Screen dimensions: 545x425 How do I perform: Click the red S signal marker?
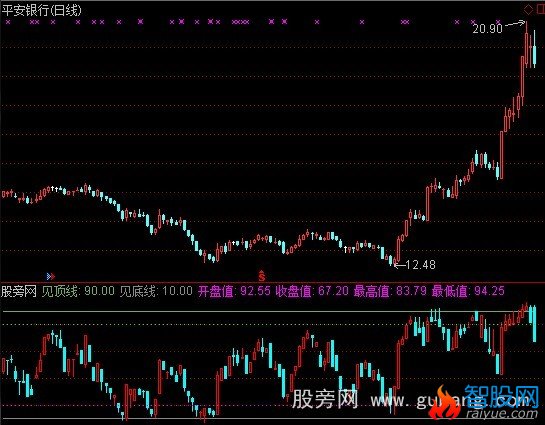coord(262,276)
